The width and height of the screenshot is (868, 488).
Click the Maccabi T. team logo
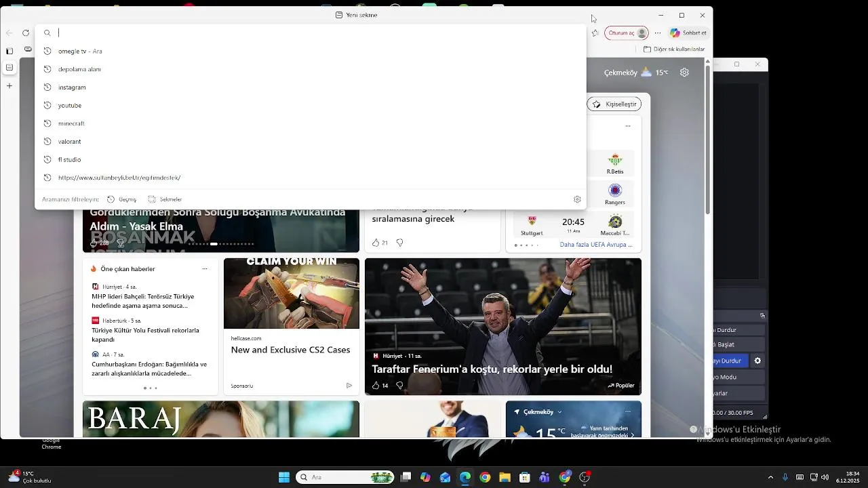click(615, 221)
